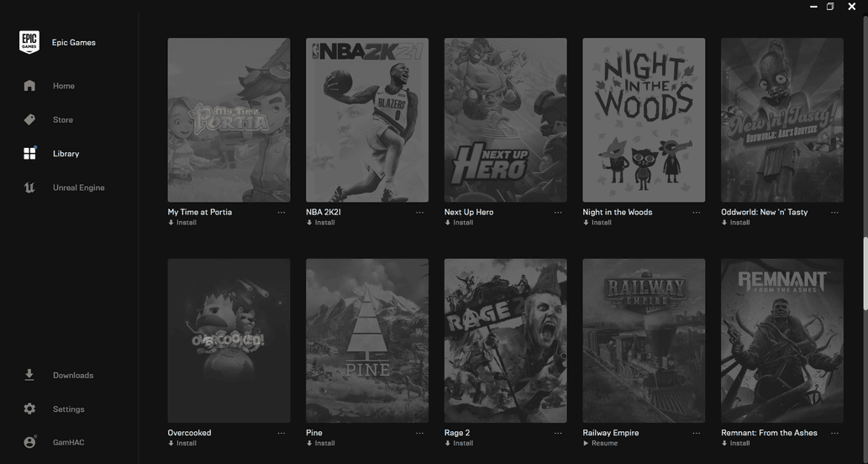Open the three-dot menu for NBA 2K21
Image resolution: width=868 pixels, height=464 pixels.
(419, 213)
